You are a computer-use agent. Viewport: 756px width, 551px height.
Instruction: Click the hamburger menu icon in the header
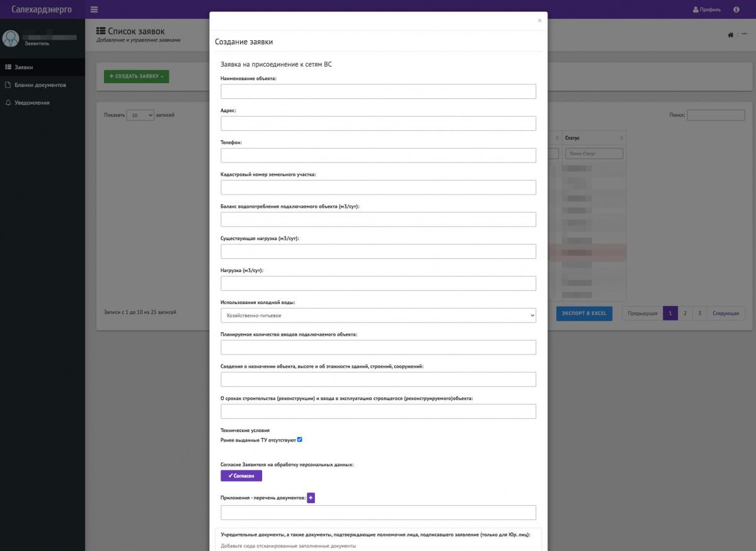tap(94, 9)
